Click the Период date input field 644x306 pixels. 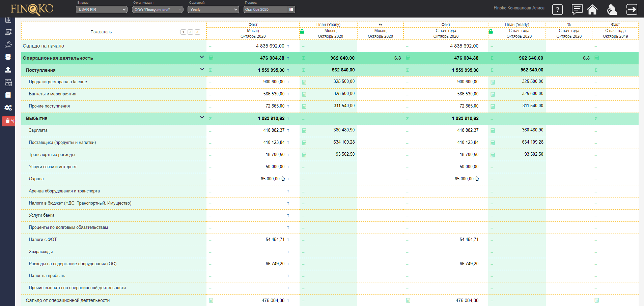265,9
